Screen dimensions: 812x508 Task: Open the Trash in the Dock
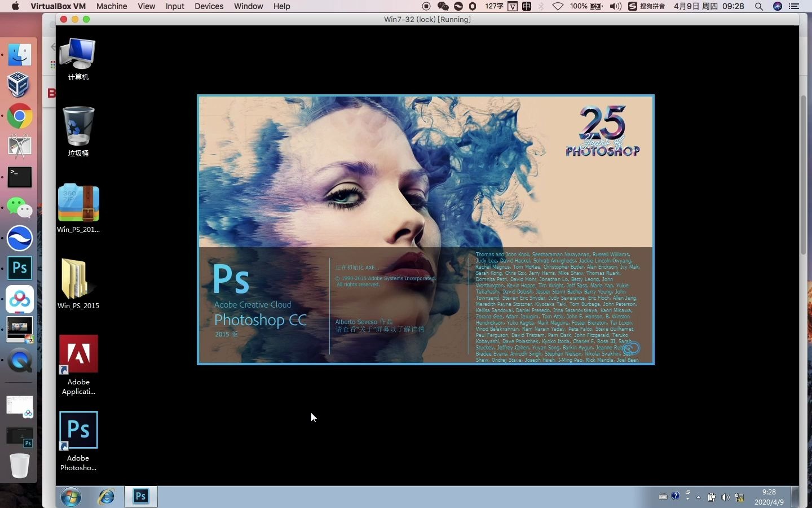pos(19,466)
